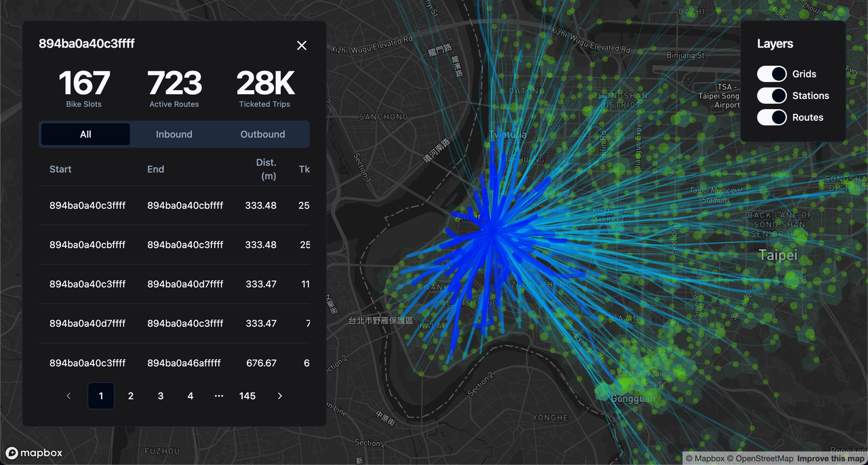Image resolution: width=868 pixels, height=465 pixels.
Task: Close the 894ba0a40c3ffff details panel
Action: [x=302, y=45]
